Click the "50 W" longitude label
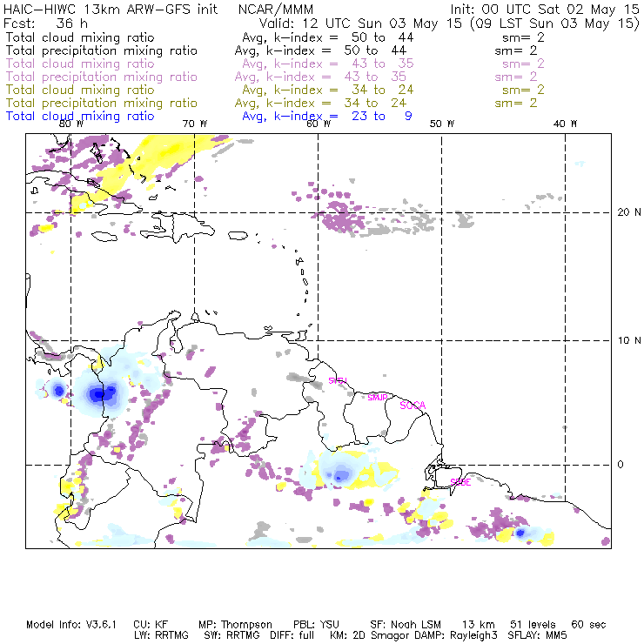This screenshot has width=644, height=644. click(x=442, y=124)
